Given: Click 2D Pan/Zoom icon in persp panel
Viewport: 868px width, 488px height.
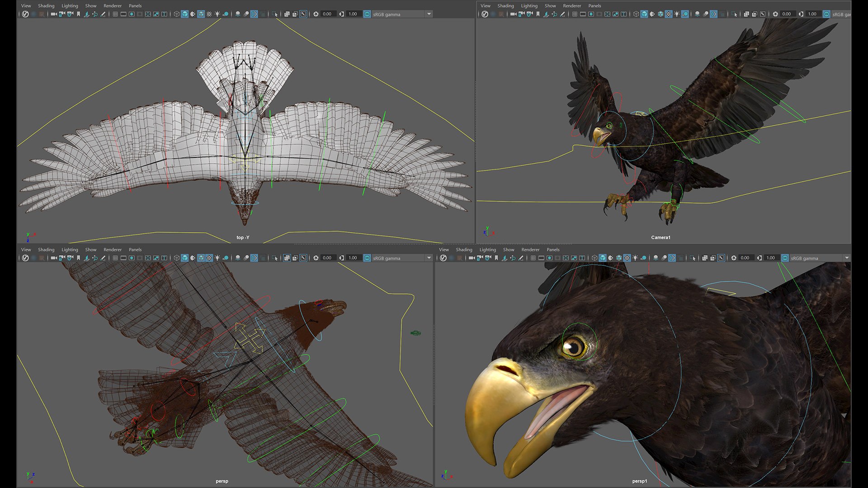Looking at the screenshot, I should point(94,258).
